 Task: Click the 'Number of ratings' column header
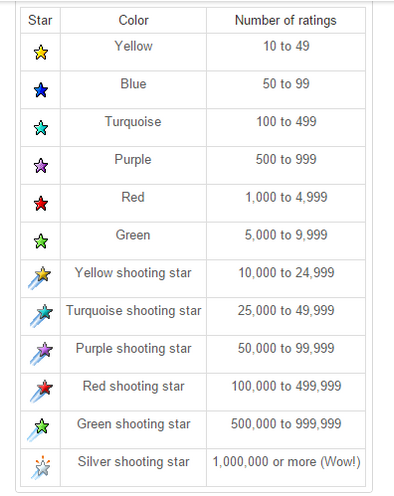tap(286, 20)
